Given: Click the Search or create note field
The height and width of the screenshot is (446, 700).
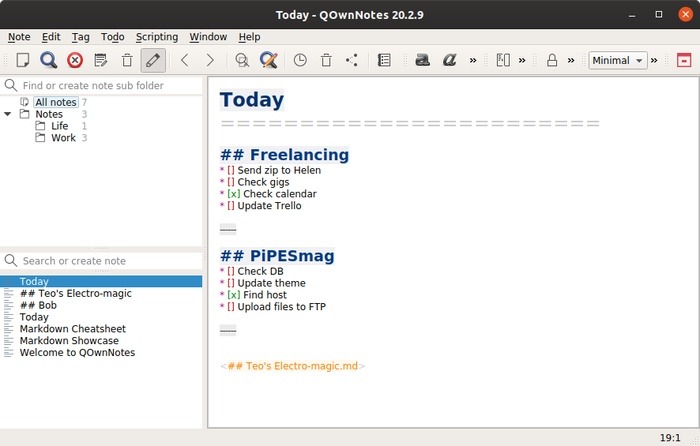Looking at the screenshot, I should pos(102,261).
